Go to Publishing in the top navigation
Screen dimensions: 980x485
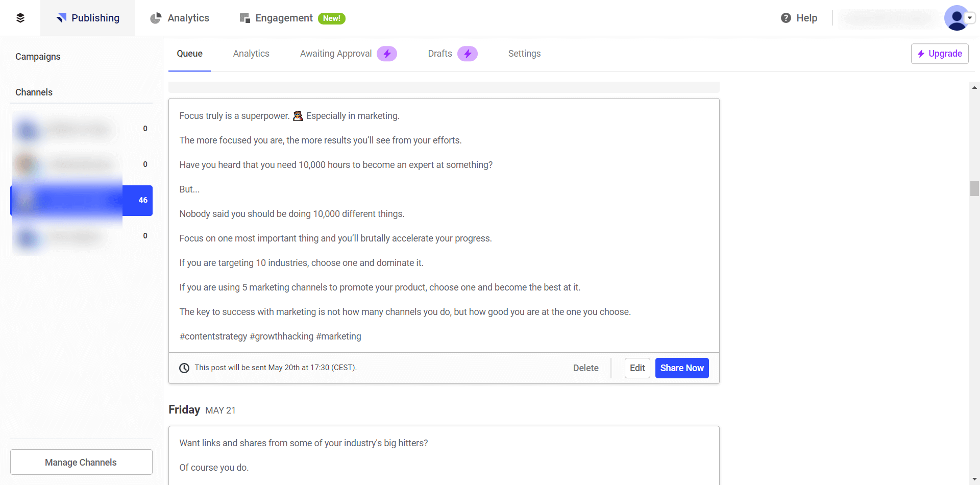coord(88,18)
